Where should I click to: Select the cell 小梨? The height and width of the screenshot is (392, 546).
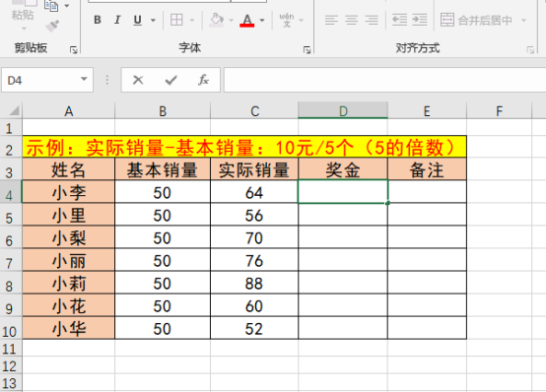69,237
